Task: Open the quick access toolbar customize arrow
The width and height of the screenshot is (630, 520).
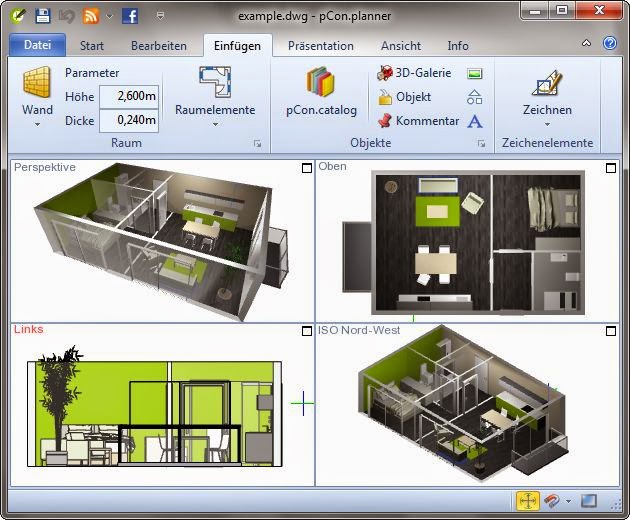Action: 160,16
